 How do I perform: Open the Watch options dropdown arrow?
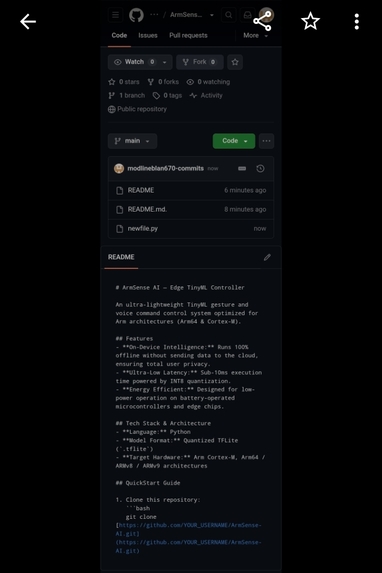click(164, 62)
